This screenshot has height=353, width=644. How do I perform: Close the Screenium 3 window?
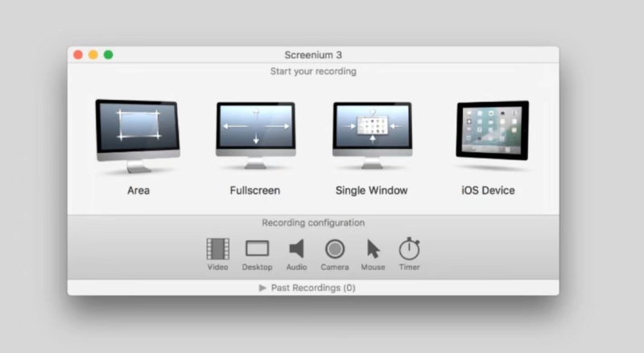click(78, 55)
